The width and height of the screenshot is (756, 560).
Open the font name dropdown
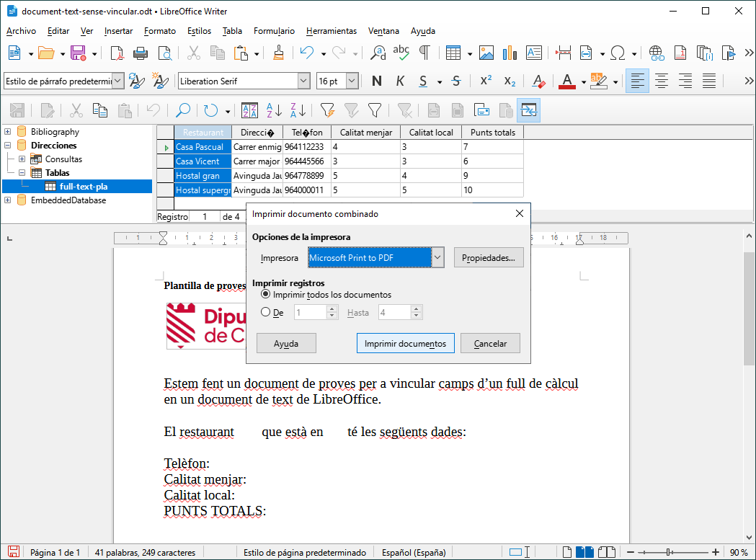click(x=303, y=81)
